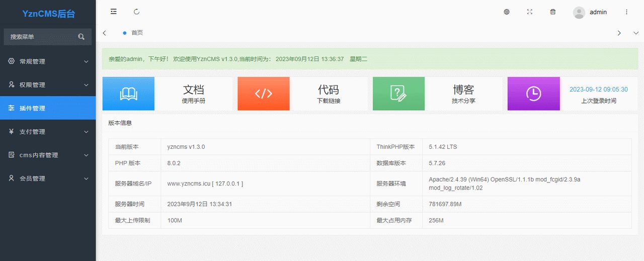Open 会员管理 menu item
644x261 pixels.
tap(48, 178)
